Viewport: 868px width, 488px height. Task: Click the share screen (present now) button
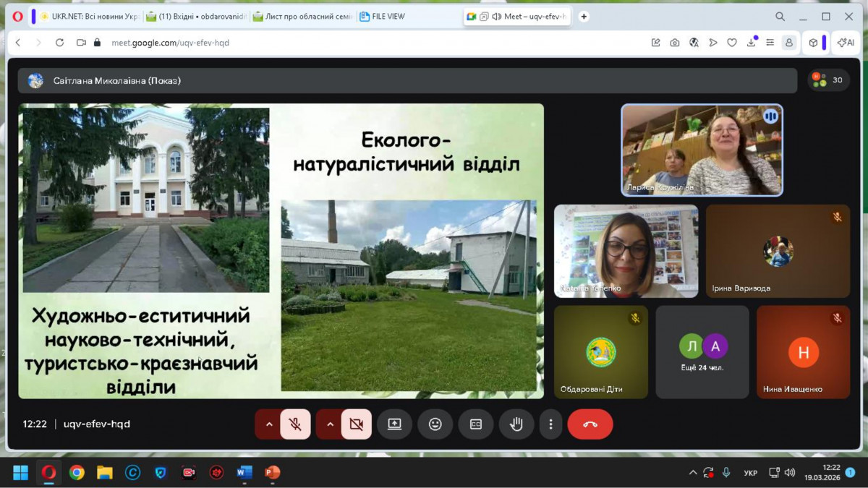tap(394, 424)
